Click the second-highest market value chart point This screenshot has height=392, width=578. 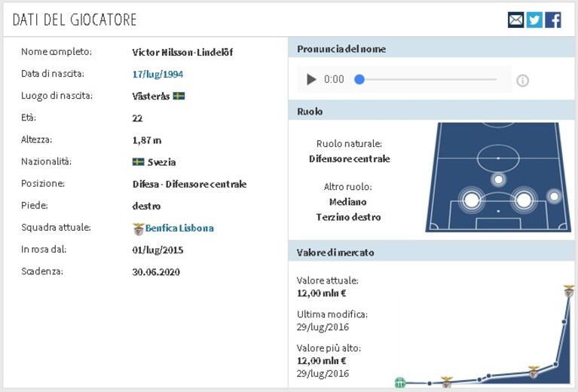564,322
